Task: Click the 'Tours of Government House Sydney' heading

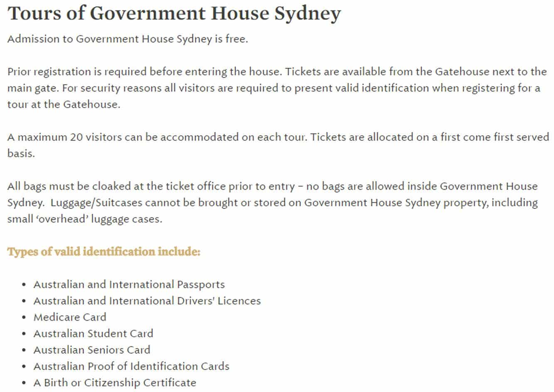Action: (174, 14)
